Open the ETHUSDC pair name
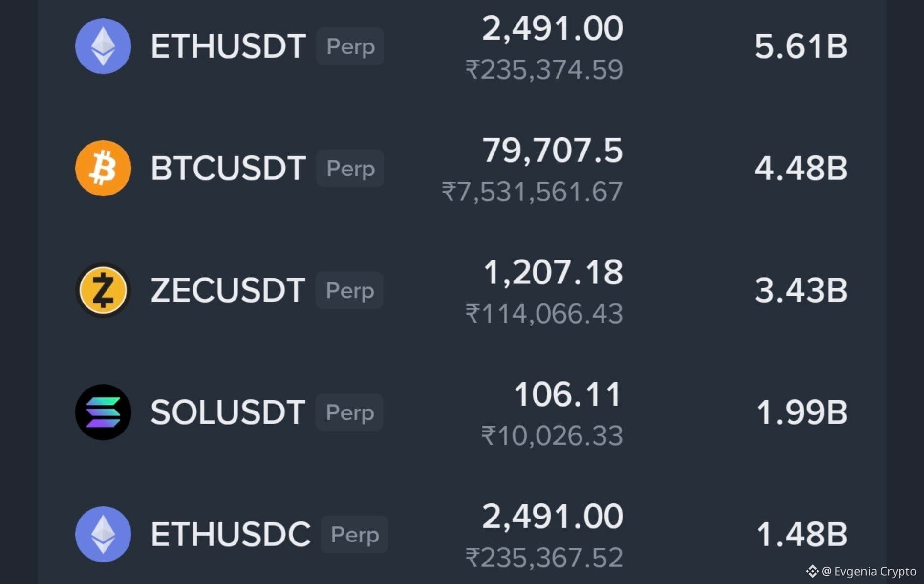Image resolution: width=924 pixels, height=584 pixels. point(231,534)
